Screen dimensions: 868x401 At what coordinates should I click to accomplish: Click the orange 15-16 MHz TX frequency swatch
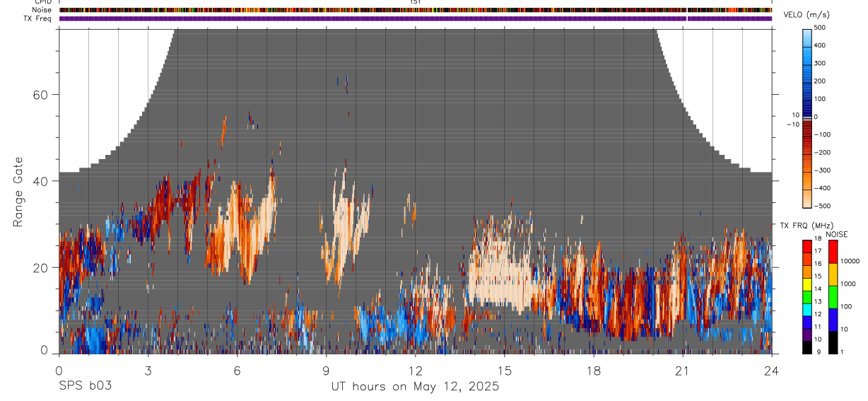point(807,272)
